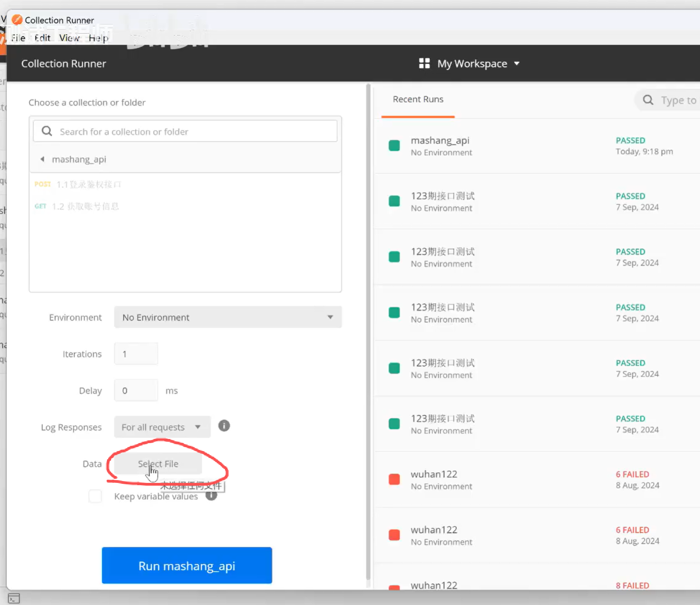Open the console icon in bottom-left corner
Image resolution: width=700 pixels, height=605 pixels.
(14, 598)
